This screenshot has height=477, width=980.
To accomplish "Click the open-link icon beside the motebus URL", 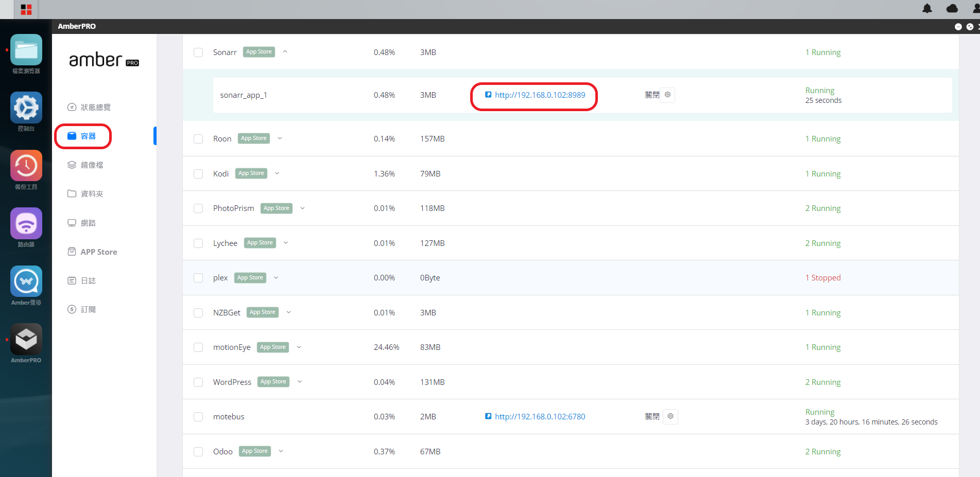I will [x=488, y=416].
